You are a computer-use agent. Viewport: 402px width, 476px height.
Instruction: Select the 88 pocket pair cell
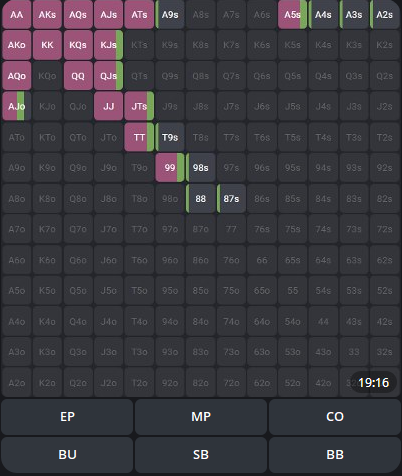coord(201,199)
